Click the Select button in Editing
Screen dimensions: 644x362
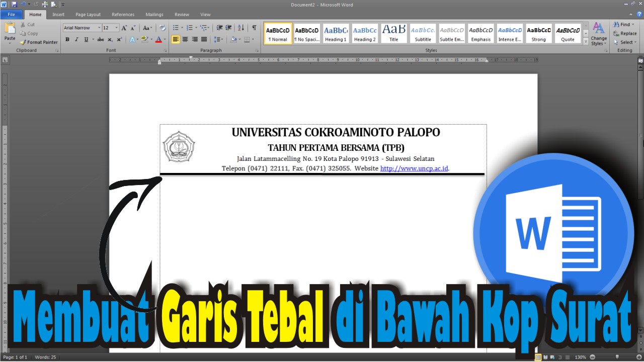click(625, 42)
